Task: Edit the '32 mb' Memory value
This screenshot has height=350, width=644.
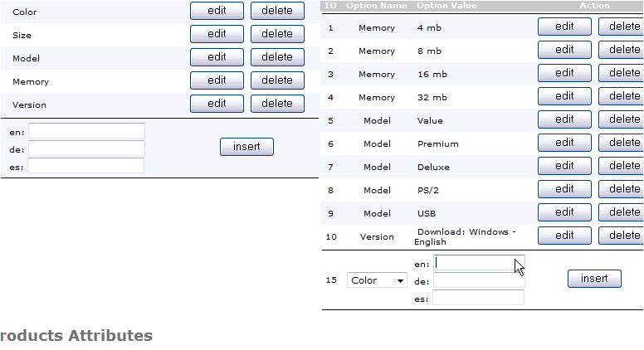Action: pos(564,96)
